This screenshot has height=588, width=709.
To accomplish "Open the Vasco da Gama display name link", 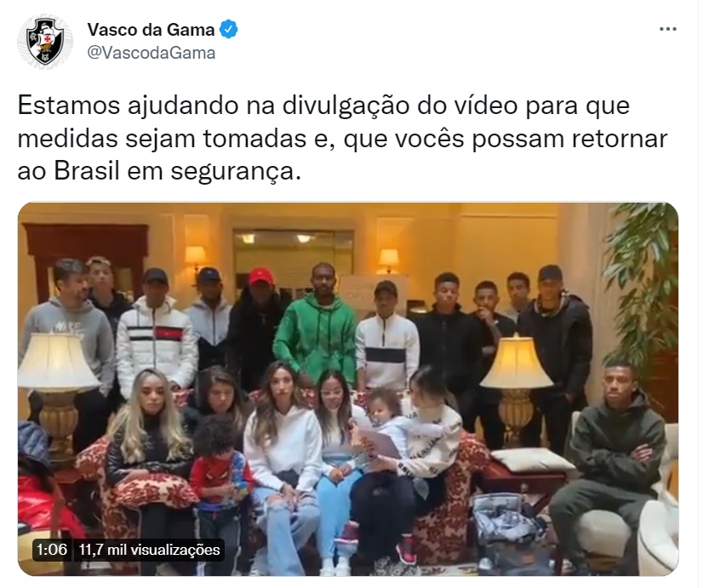I will (151, 30).
